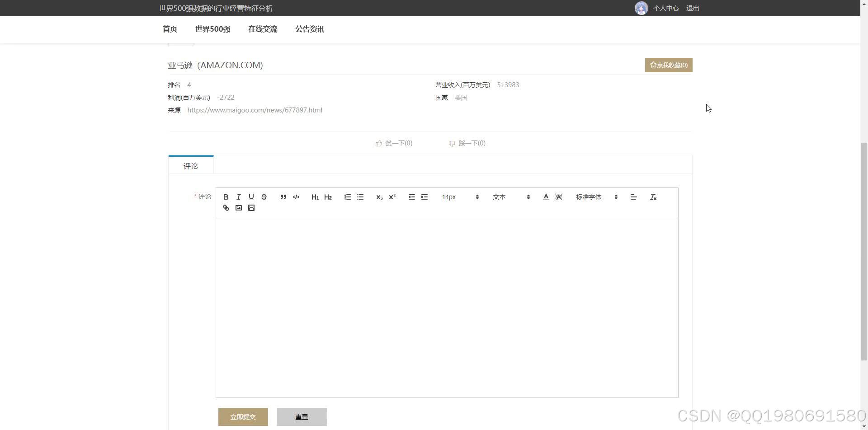Insert a code block
The image size is (868, 430).
(x=296, y=197)
